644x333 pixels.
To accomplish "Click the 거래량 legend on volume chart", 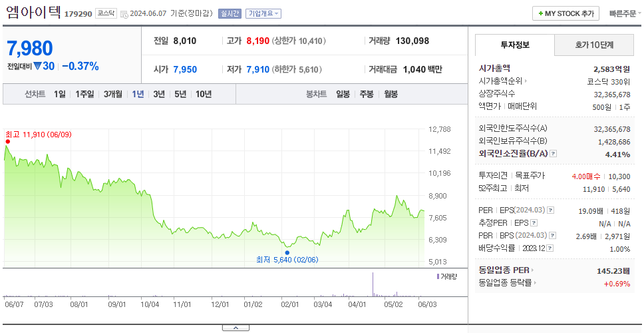I will click(x=447, y=276).
